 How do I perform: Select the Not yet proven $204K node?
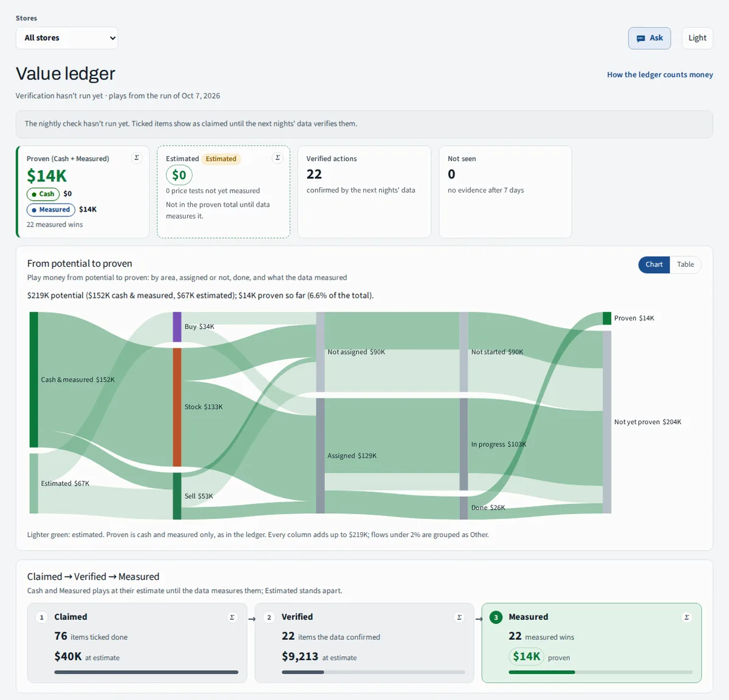coord(607,422)
